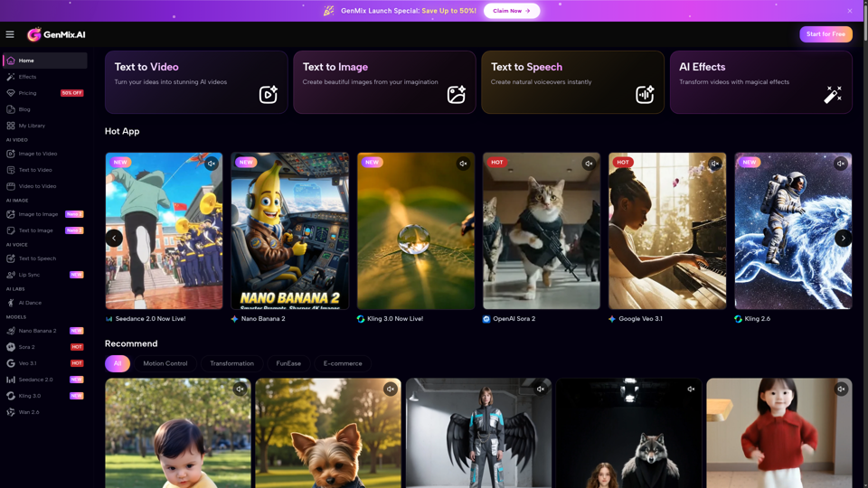Unmute the Google Veo 3.1 piano video
This screenshot has height=488, width=868.
coord(714,164)
